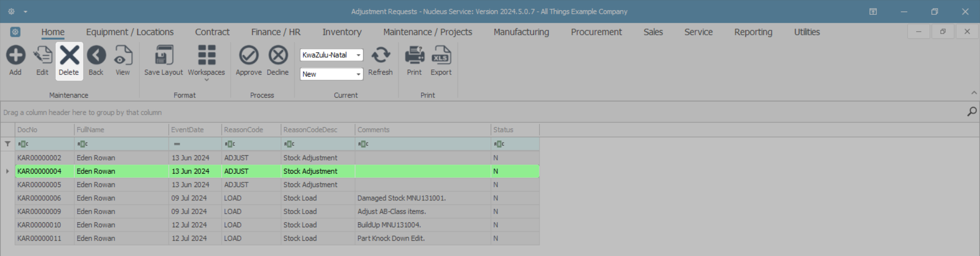This screenshot has height=256, width=980.
Task: Click the Add record icon
Action: pyautogui.click(x=15, y=55)
